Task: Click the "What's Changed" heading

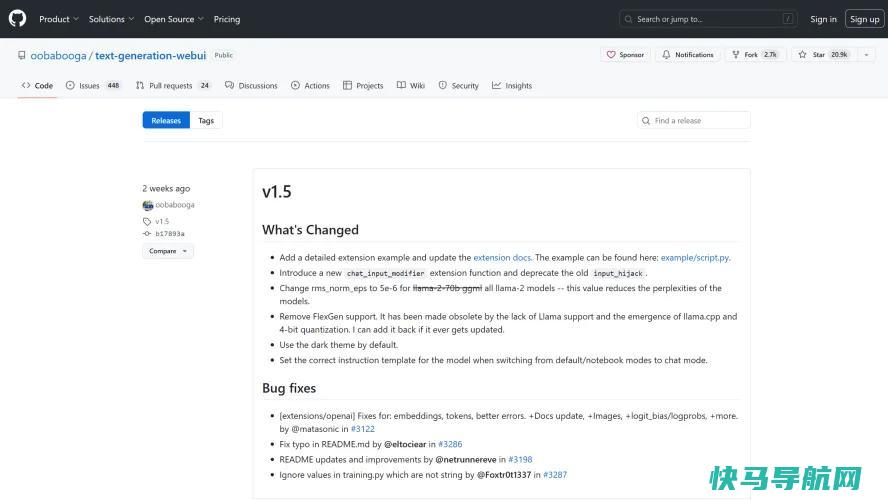Action: [310, 229]
